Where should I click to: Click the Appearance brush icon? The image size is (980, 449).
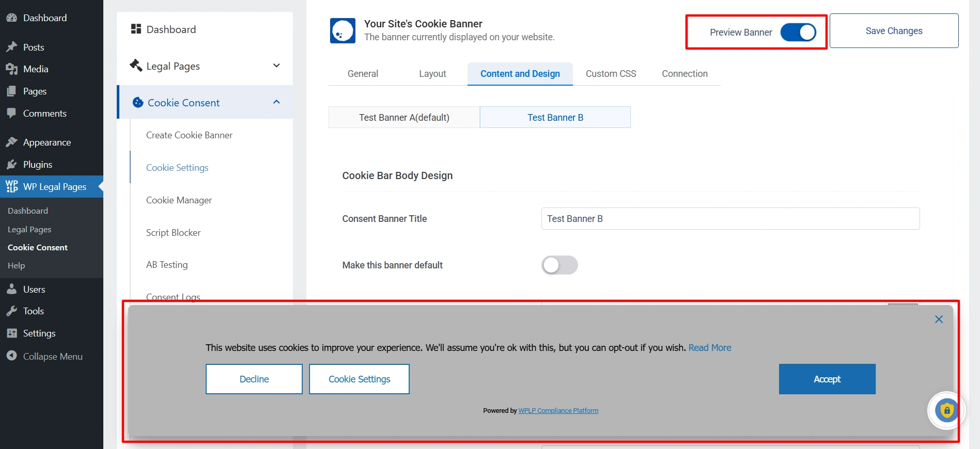(11, 142)
